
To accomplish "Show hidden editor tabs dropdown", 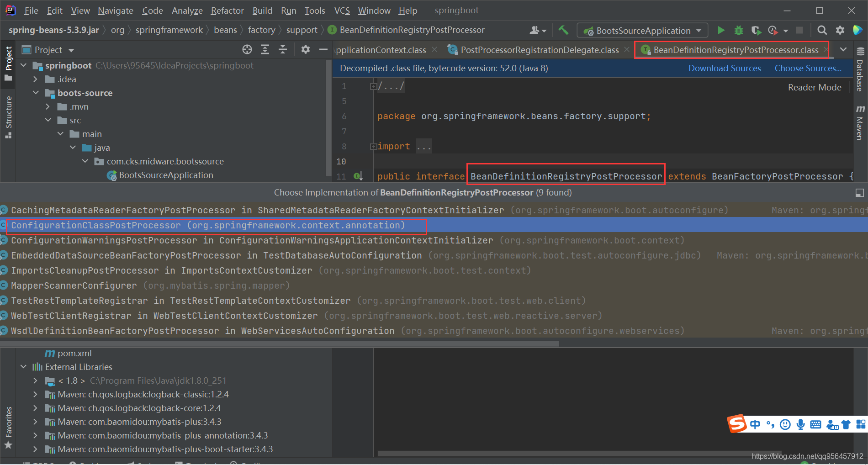I will pyautogui.click(x=843, y=49).
